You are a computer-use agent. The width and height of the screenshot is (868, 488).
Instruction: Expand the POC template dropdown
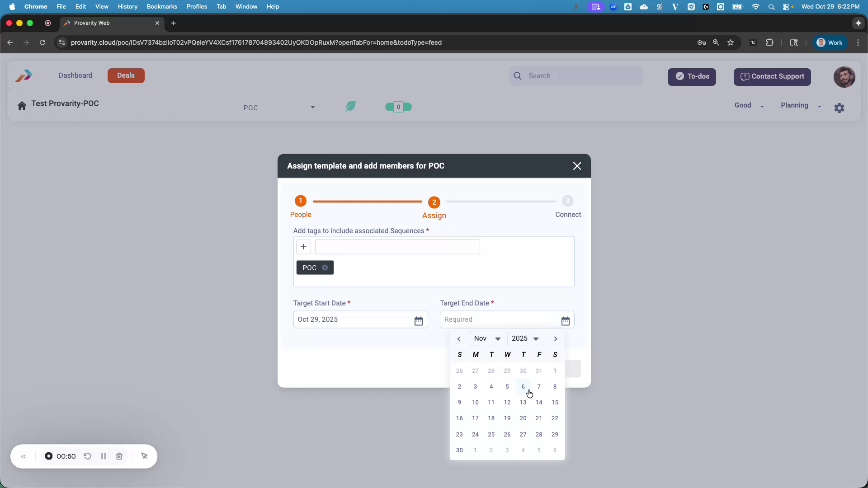pyautogui.click(x=312, y=108)
